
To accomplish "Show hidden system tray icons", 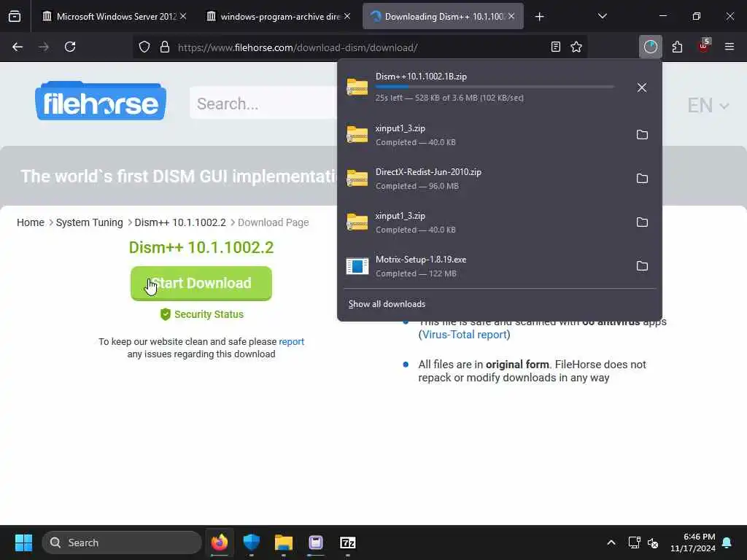I will [x=611, y=542].
